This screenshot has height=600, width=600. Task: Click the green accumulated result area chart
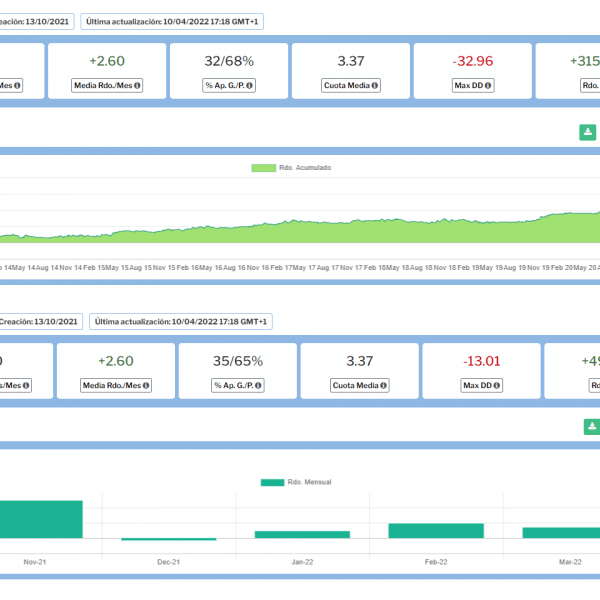pos(300,232)
